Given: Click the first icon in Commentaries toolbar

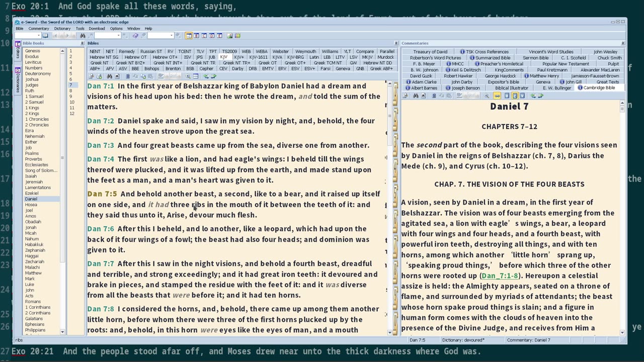Looking at the screenshot, I should tap(406, 96).
